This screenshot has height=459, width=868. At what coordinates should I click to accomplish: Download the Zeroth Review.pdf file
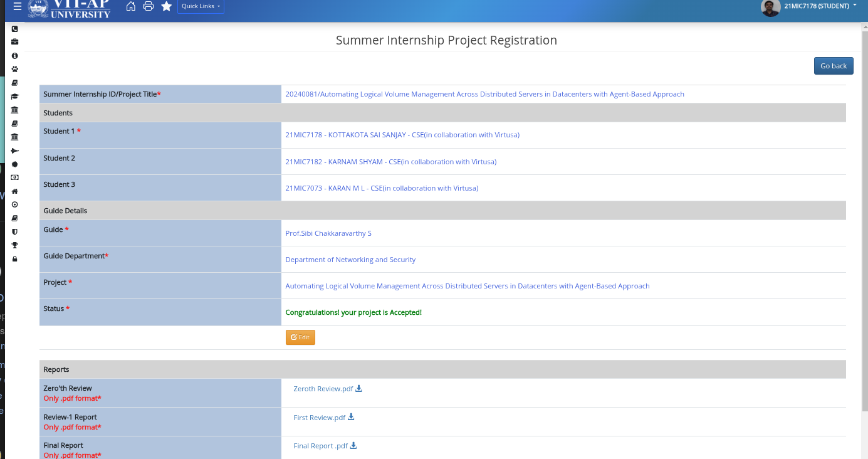pos(359,389)
